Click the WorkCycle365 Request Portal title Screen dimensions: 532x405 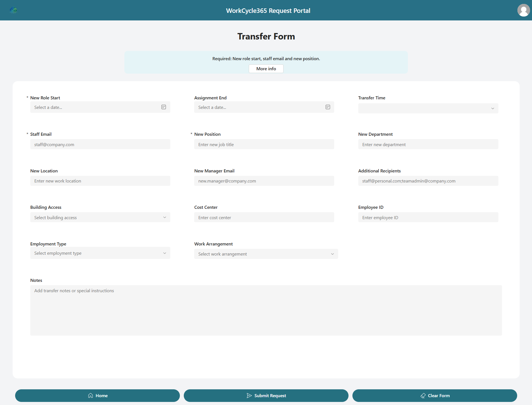268,11
